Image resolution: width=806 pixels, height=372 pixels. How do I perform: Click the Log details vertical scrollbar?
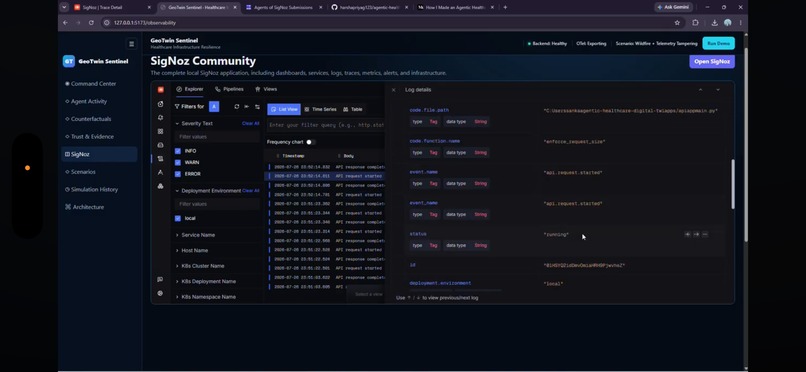732,184
